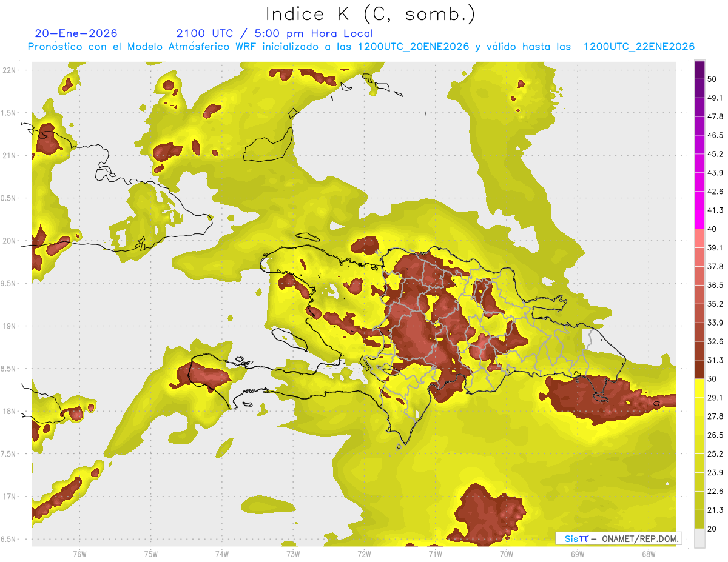Screen dimensions: 728x562
Task: Select the date label "20-Ene-2026"
Action: [76, 33]
